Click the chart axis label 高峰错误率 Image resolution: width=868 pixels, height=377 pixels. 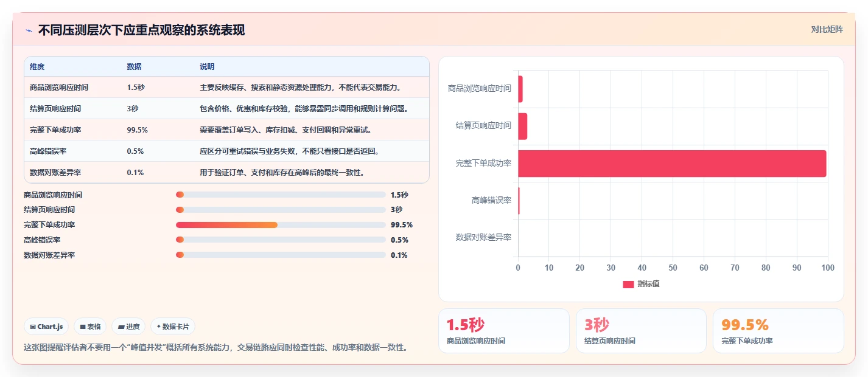pos(491,200)
